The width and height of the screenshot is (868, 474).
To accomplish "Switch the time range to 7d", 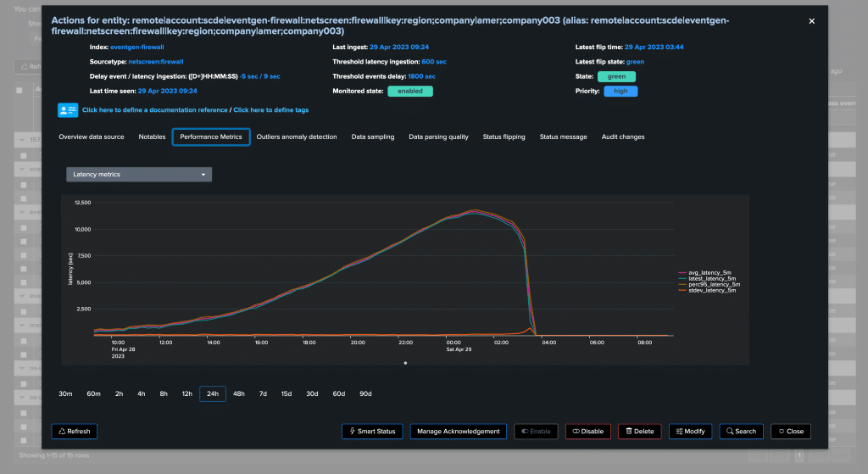I will pyautogui.click(x=263, y=393).
